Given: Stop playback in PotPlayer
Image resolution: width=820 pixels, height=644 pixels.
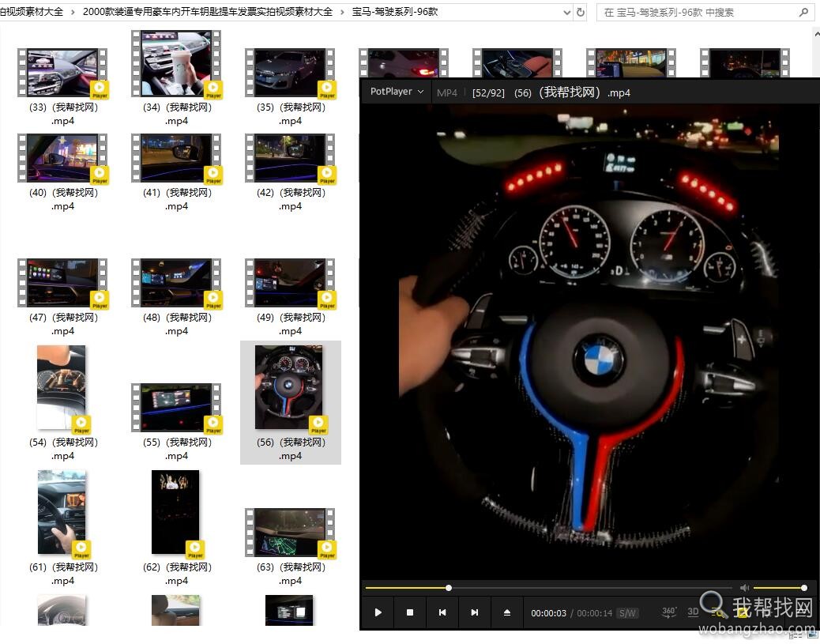Looking at the screenshot, I should (x=410, y=612).
